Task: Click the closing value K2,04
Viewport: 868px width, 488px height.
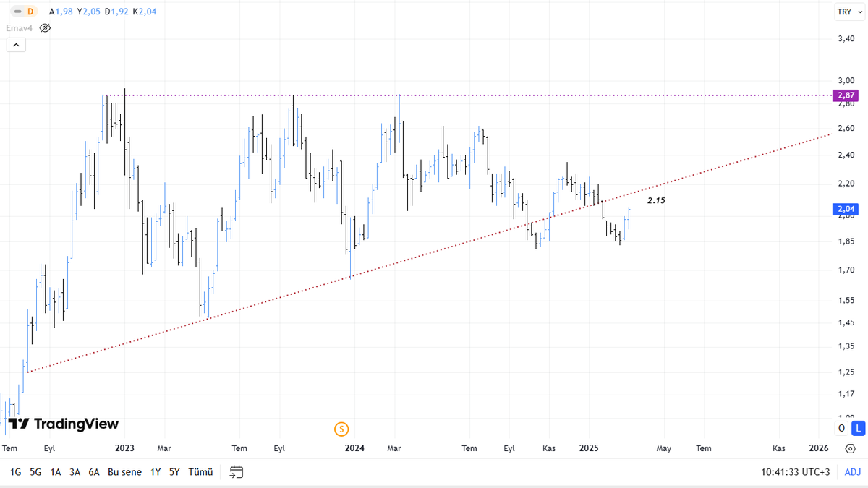Action: pyautogui.click(x=145, y=12)
